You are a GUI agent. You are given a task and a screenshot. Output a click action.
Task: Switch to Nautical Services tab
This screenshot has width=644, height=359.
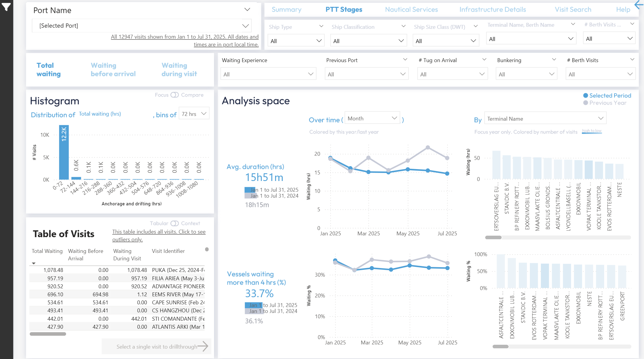coord(411,10)
